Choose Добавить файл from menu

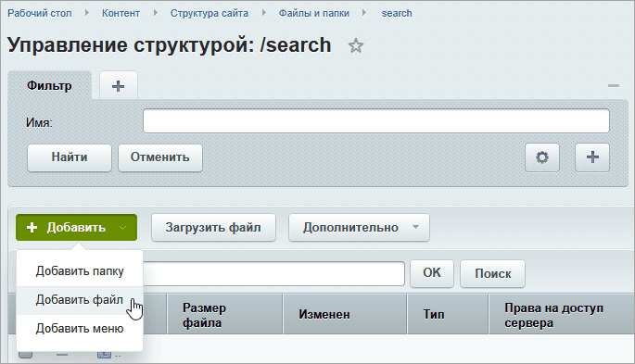pos(80,300)
